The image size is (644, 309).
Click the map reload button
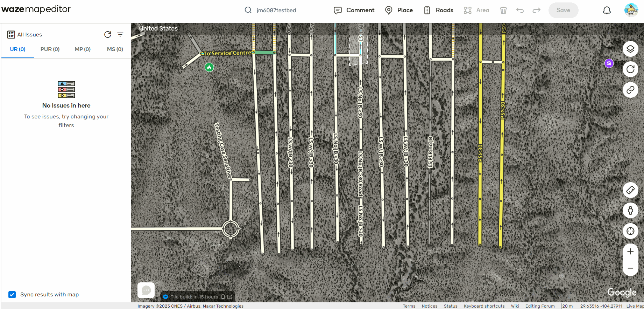click(x=630, y=69)
